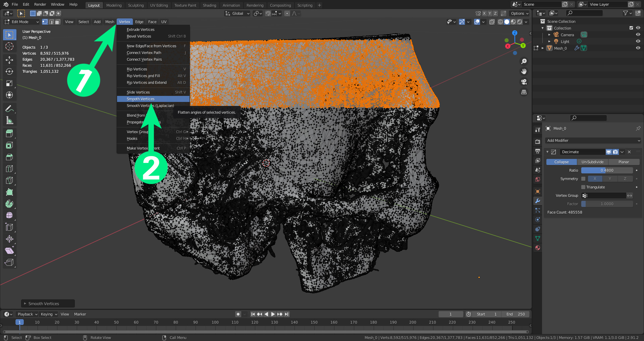
Task: Enable the Triangulate checkbox
Action: pyautogui.click(x=583, y=187)
